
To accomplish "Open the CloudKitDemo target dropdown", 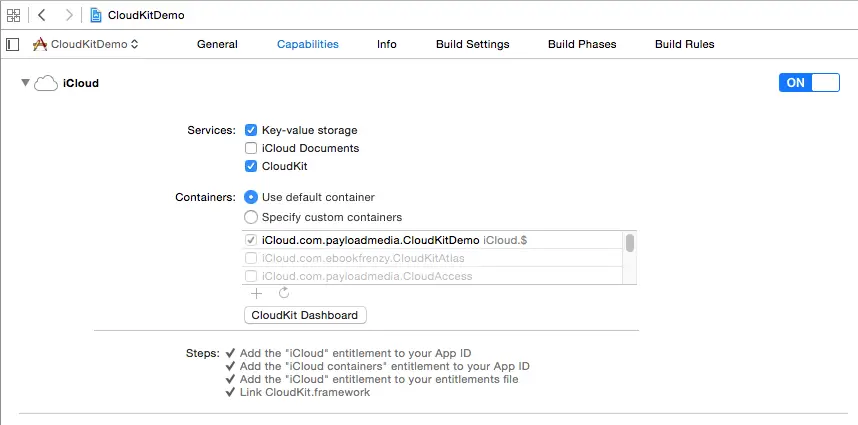I will pyautogui.click(x=86, y=44).
